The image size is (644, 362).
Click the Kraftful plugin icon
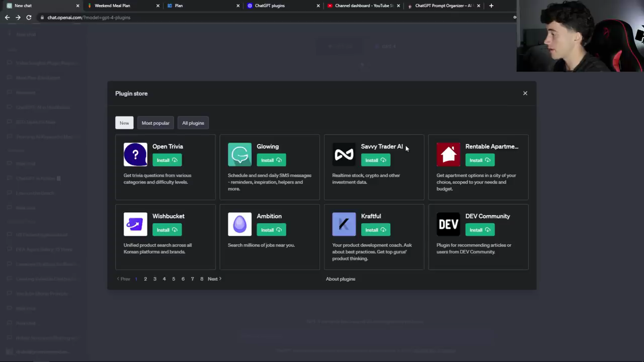[344, 224]
